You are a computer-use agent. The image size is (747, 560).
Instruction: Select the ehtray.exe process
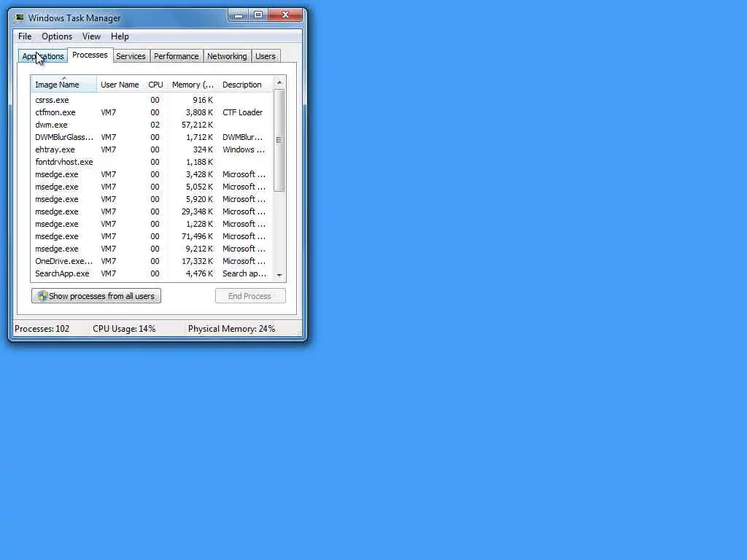pyautogui.click(x=152, y=149)
